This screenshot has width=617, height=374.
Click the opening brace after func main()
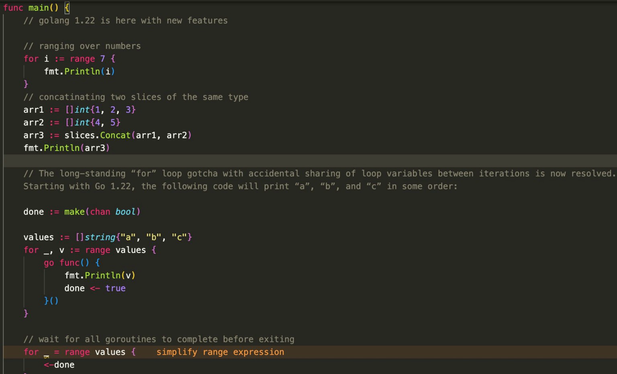[x=67, y=7]
